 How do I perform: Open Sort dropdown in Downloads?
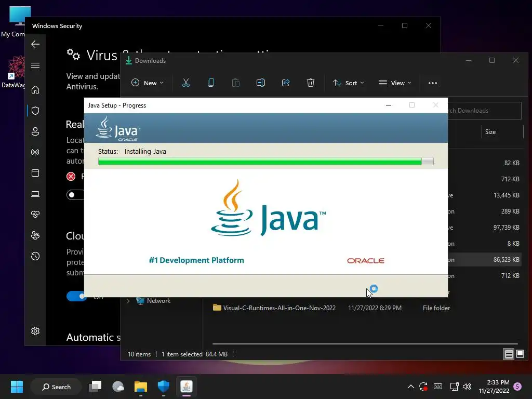(349, 83)
